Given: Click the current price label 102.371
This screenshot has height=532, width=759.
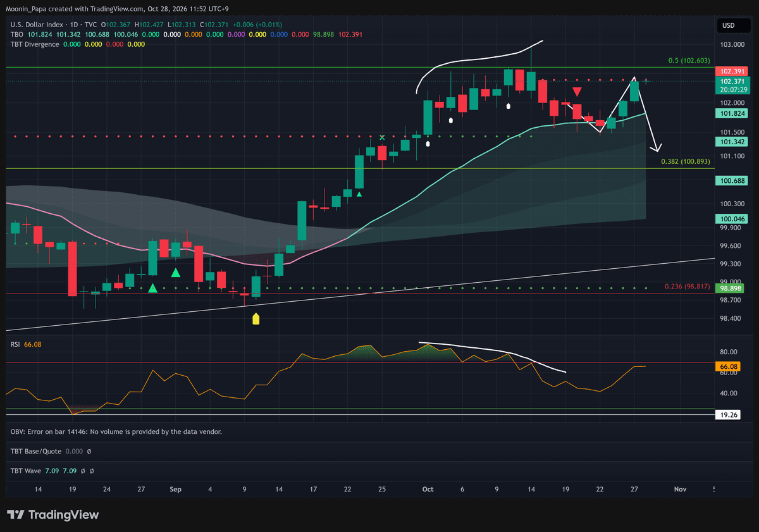Looking at the screenshot, I should (x=732, y=82).
